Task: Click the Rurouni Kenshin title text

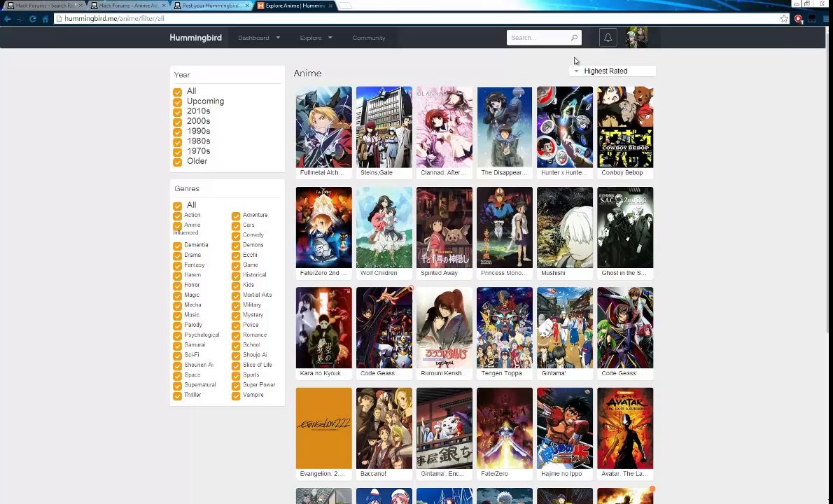Action: pyautogui.click(x=442, y=374)
